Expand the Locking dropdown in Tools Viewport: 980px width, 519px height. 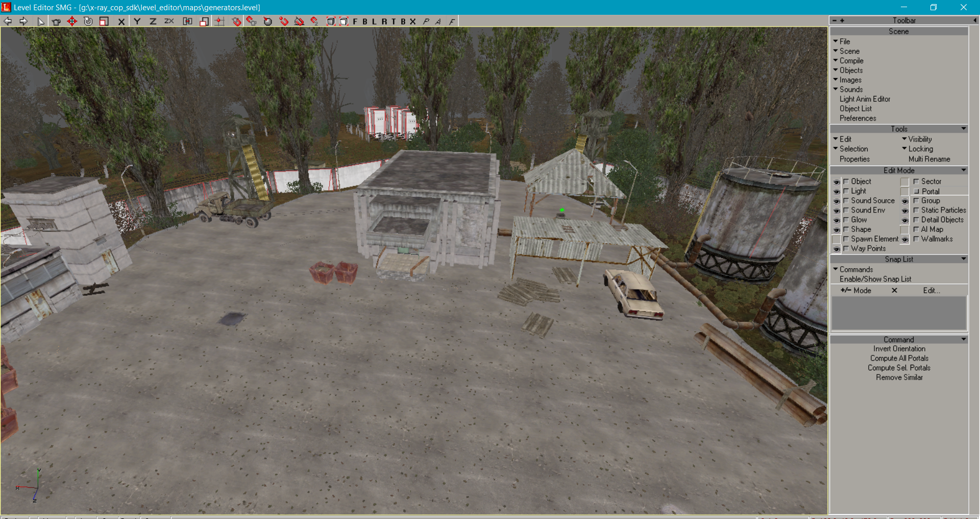click(x=917, y=149)
